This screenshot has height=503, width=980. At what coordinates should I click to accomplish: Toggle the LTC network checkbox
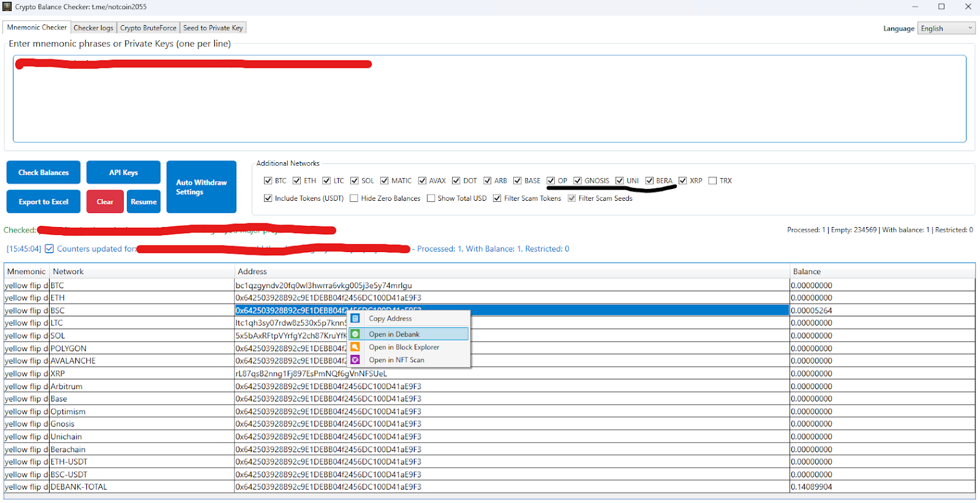coord(326,181)
